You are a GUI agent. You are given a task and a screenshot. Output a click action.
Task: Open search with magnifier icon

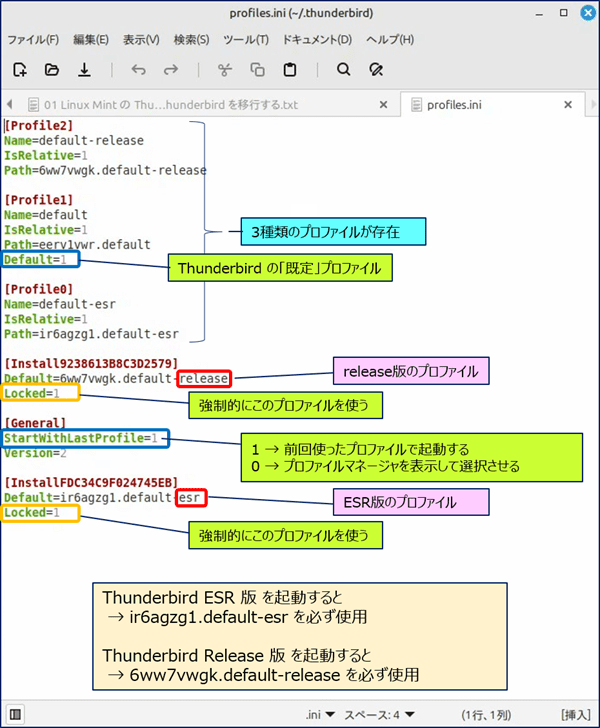click(343, 70)
